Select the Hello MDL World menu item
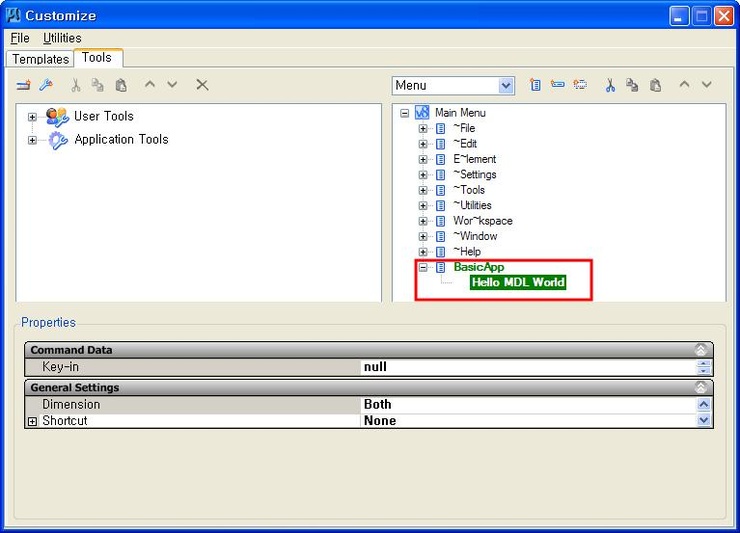740x533 pixels. pyautogui.click(x=518, y=283)
